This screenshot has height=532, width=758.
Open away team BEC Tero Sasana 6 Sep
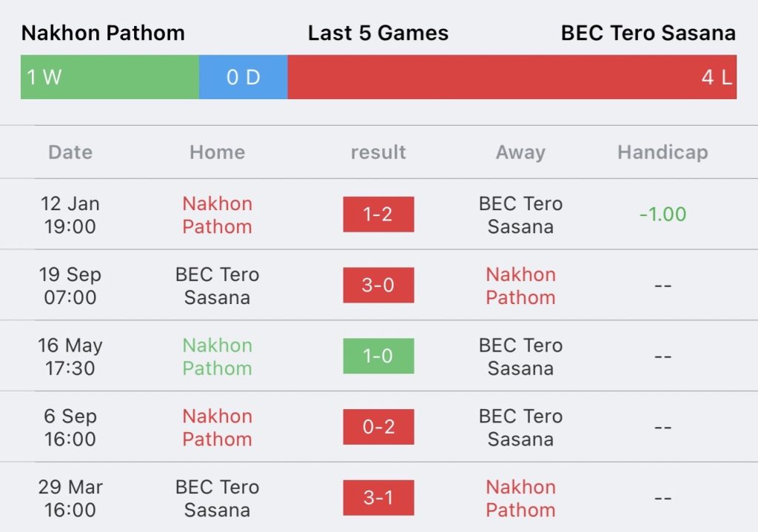pyautogui.click(x=520, y=428)
